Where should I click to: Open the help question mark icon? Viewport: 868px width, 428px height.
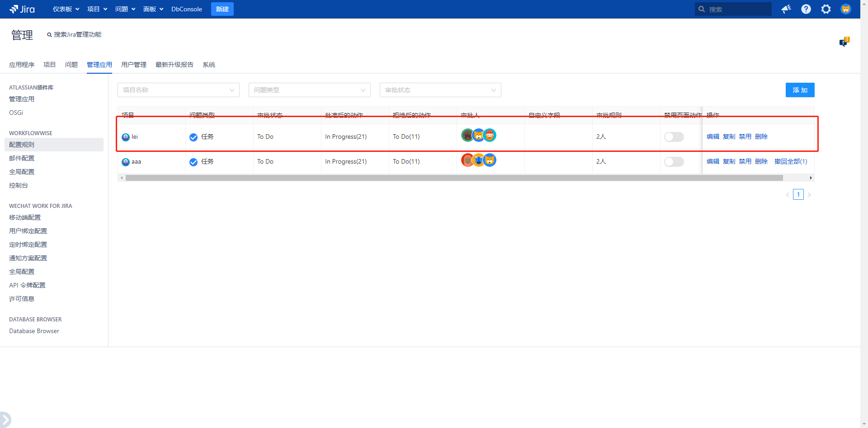(x=806, y=9)
